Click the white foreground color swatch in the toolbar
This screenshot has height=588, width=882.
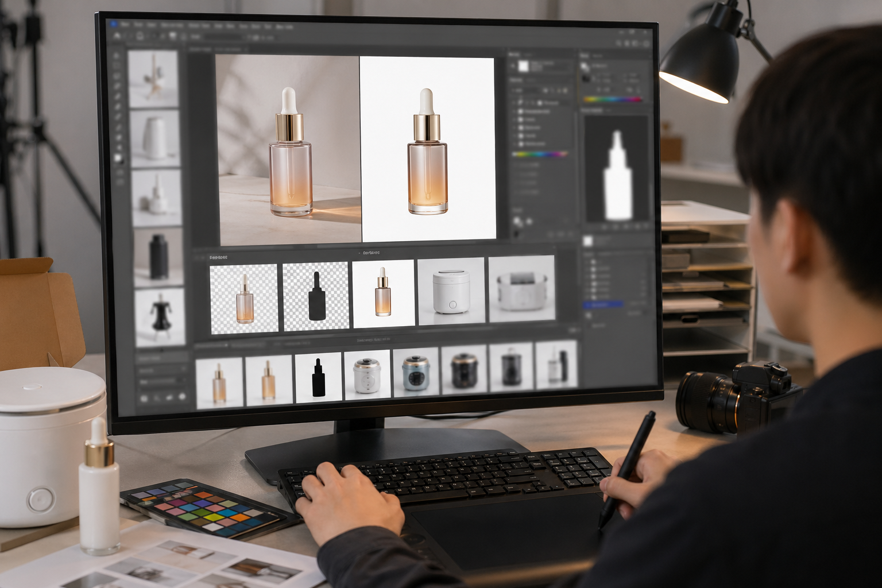(x=119, y=158)
